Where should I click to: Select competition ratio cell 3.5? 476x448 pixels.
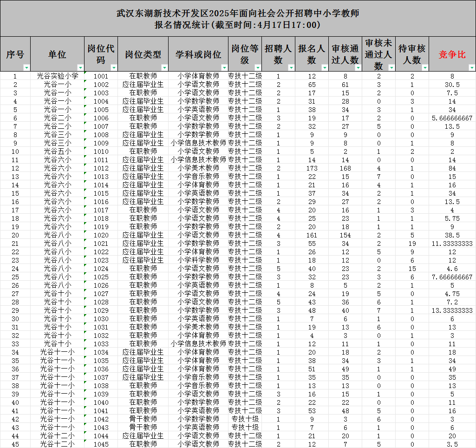452,444
